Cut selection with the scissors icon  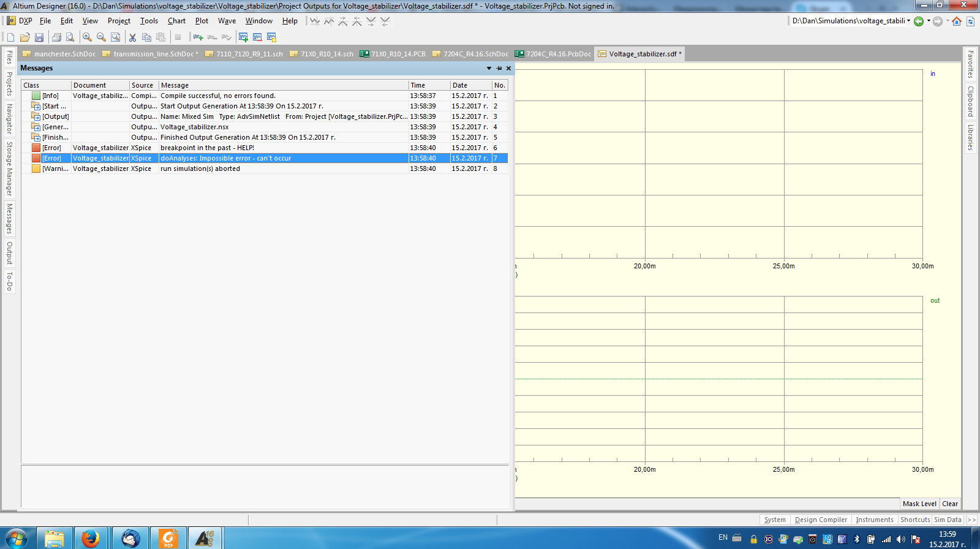(132, 37)
